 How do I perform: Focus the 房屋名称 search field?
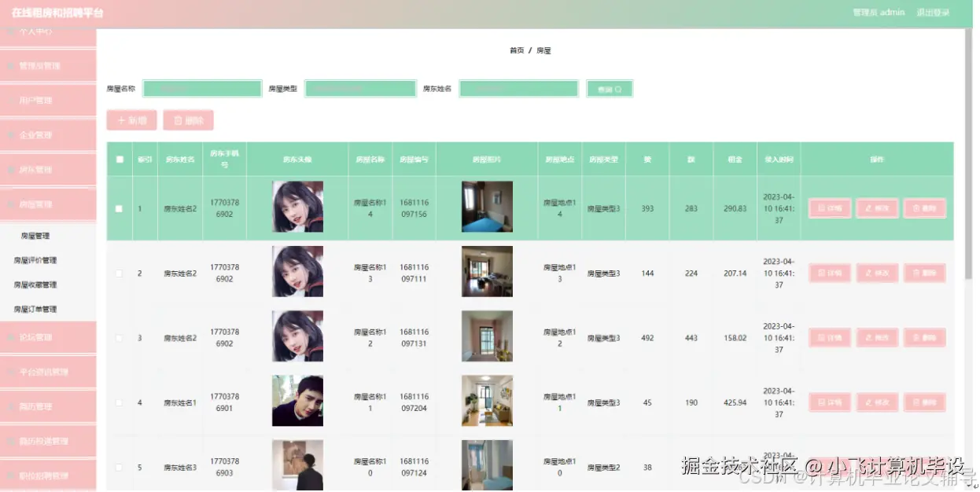202,90
